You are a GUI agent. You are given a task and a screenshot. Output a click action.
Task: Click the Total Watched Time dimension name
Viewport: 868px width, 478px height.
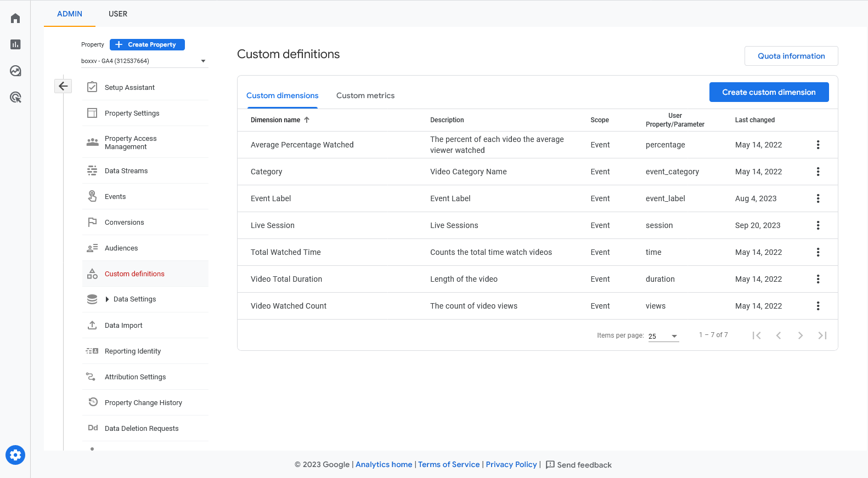click(286, 252)
